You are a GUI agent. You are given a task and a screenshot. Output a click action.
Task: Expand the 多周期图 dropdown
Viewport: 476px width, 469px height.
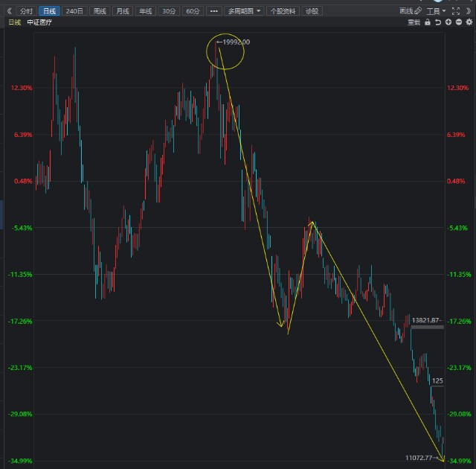point(244,11)
